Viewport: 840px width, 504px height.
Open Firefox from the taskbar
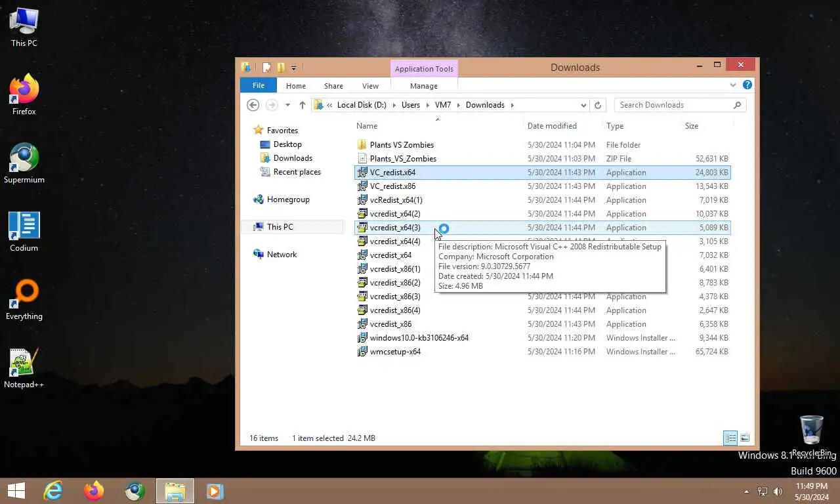94,491
